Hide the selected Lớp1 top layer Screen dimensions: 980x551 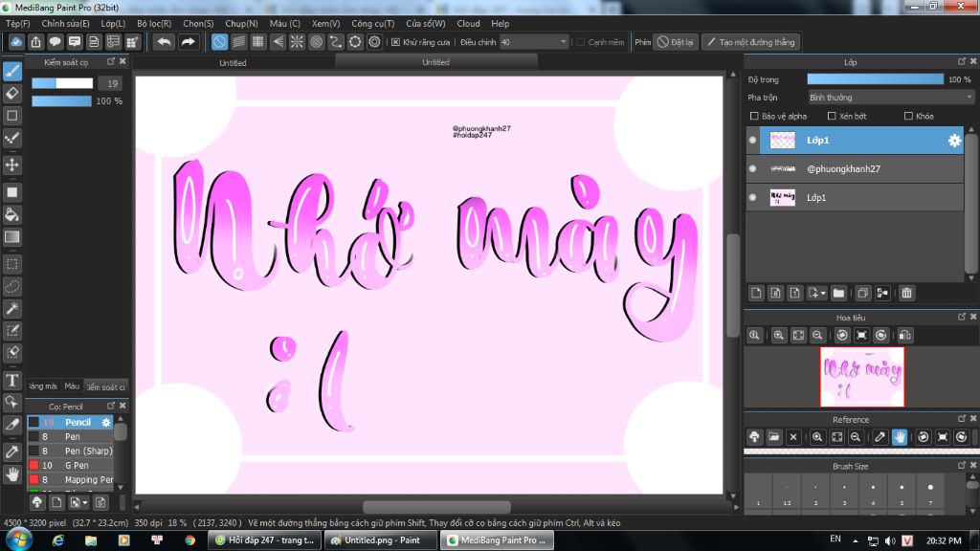[x=752, y=141]
